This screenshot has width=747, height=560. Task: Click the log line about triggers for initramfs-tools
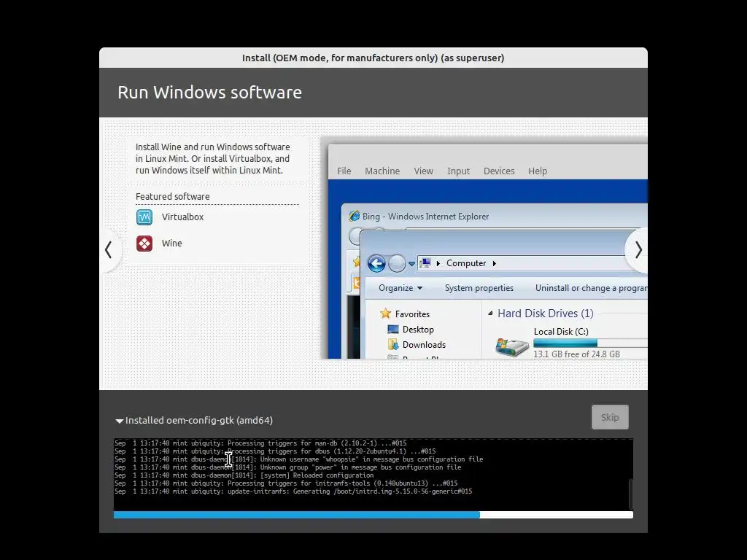pyautogui.click(x=286, y=483)
